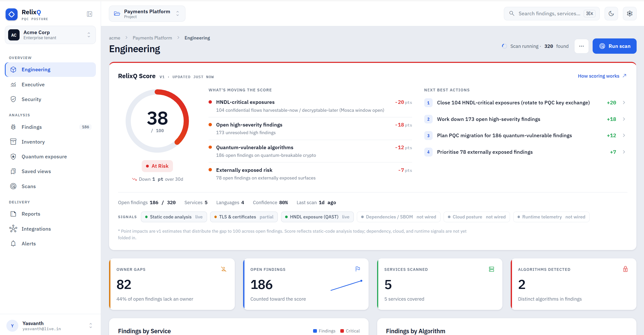Click HNDL exposure (QAST) live chip
This screenshot has height=335, width=644.
tap(317, 217)
